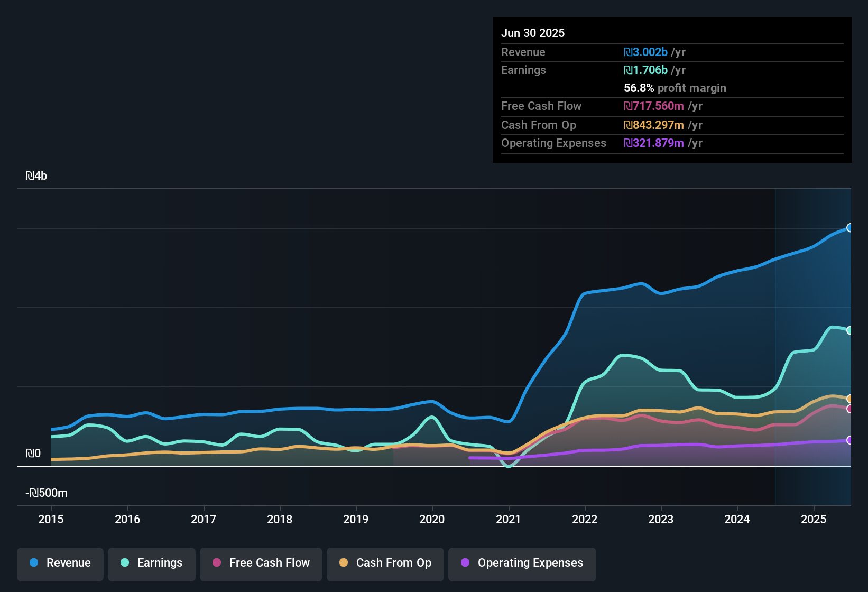Viewport: 868px width, 592px height.
Task: Click the Free Cash Flow endpoint marker
Action: pos(850,410)
